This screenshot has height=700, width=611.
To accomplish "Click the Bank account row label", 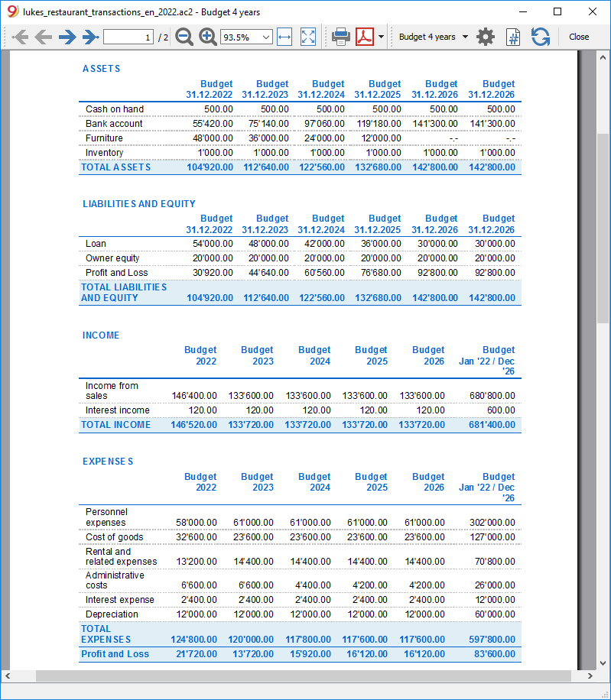I will (114, 124).
